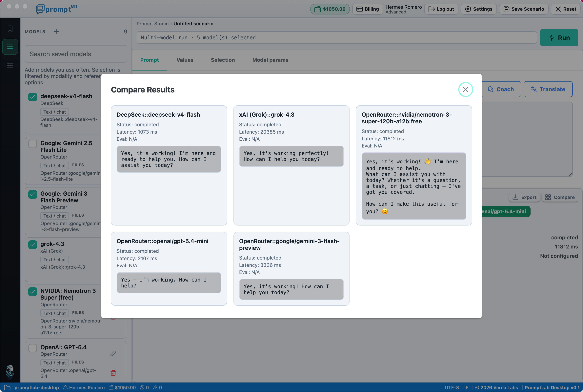583x392 pixels.
Task: Open the bookmark icon in the left sidebar
Action: pyautogui.click(x=10, y=29)
